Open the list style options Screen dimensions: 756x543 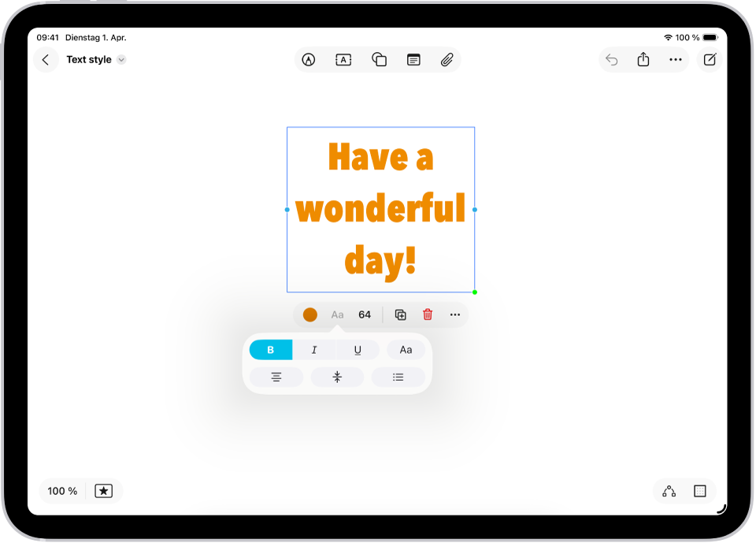[398, 377]
